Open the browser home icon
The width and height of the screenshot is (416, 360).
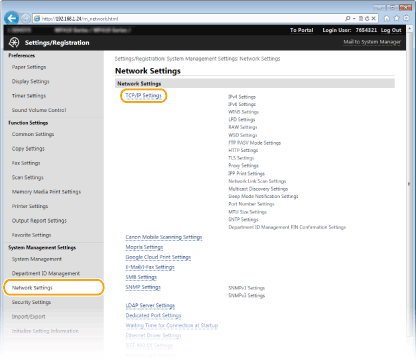[x=387, y=19]
